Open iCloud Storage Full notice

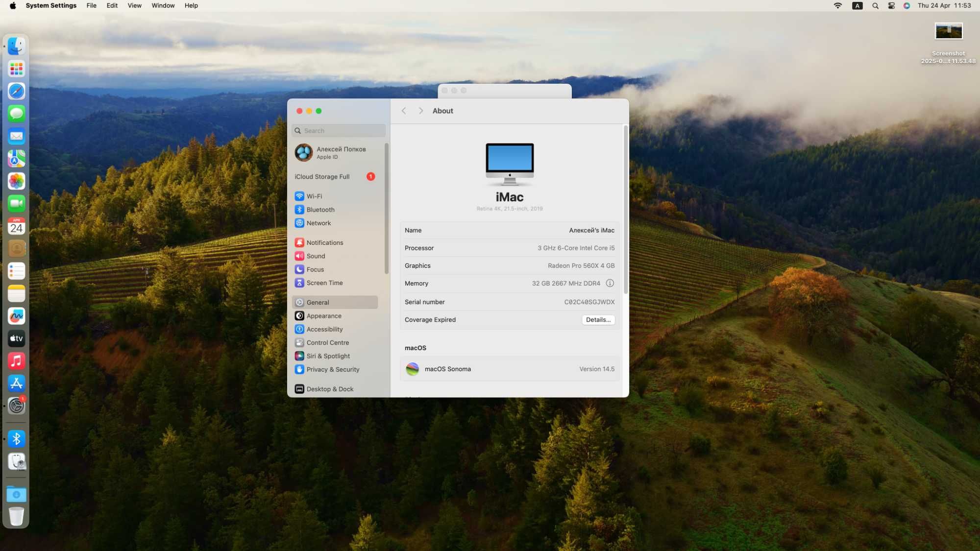(335, 177)
